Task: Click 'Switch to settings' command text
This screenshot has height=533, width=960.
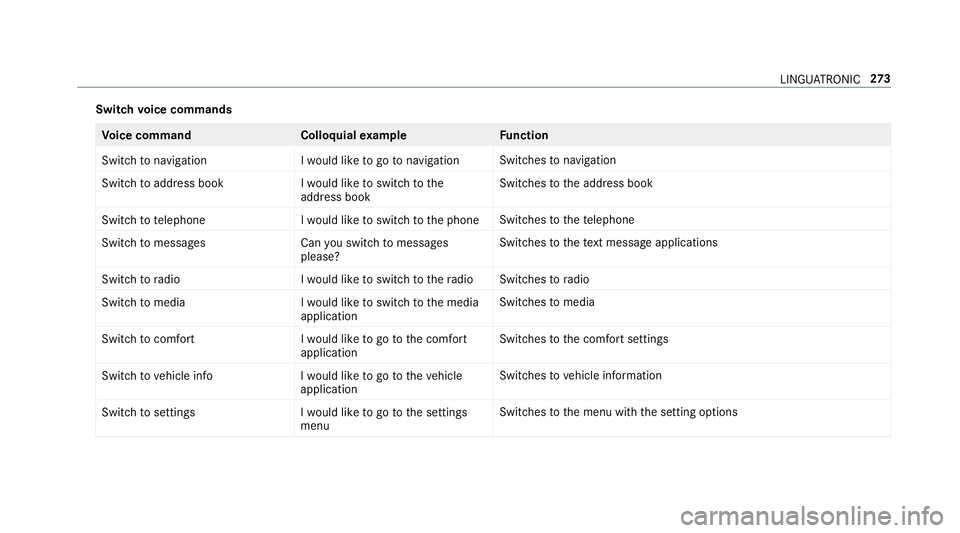Action: (x=148, y=412)
